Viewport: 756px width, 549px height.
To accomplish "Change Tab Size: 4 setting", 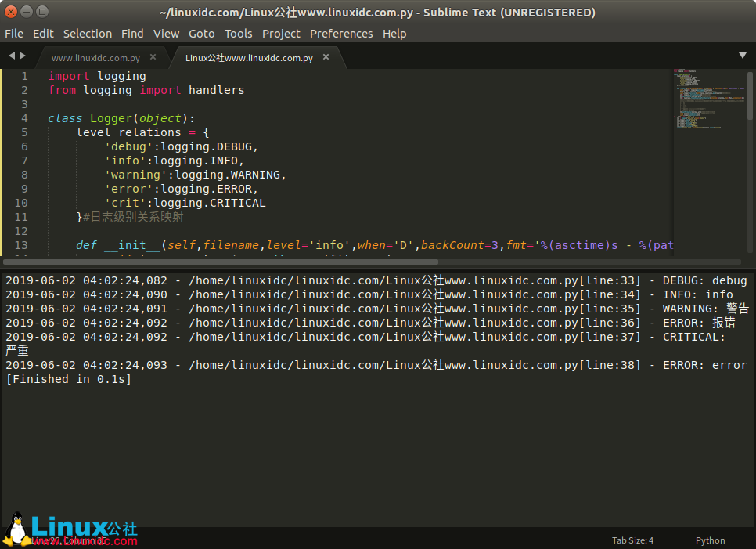I will click(632, 540).
